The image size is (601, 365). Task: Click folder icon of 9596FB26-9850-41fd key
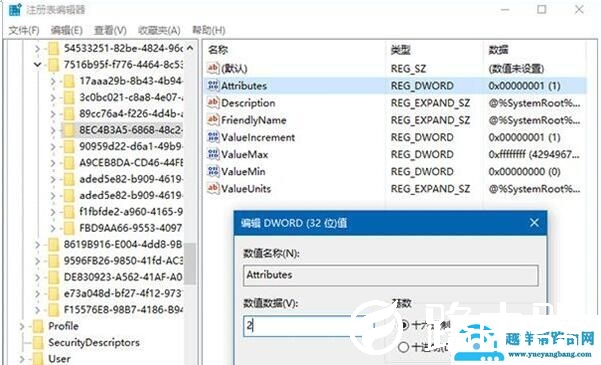point(53,261)
